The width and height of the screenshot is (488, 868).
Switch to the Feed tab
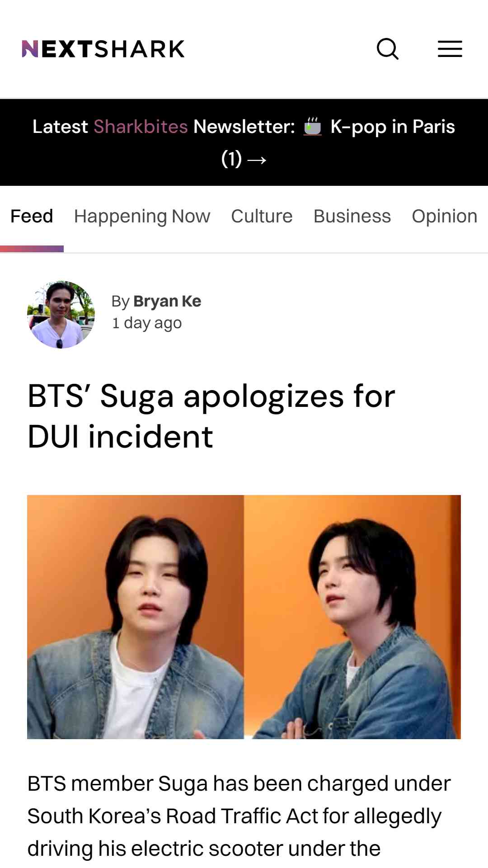click(32, 216)
